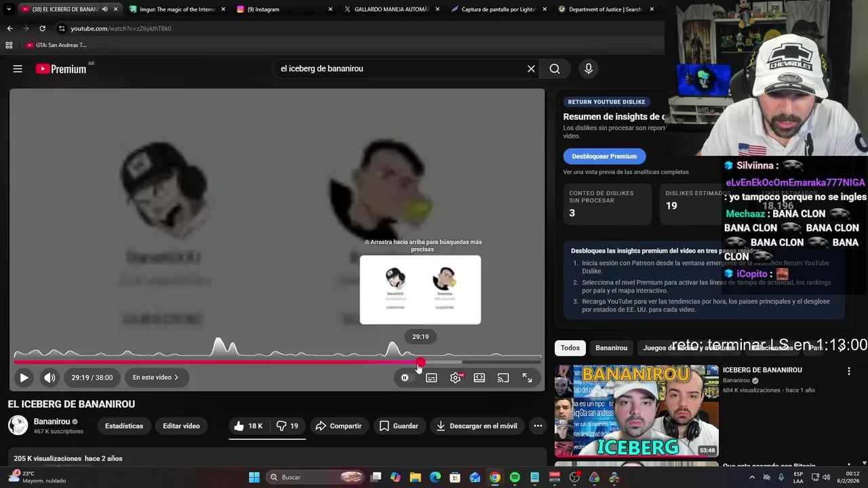Select the Bananirou filter chip

click(611, 348)
